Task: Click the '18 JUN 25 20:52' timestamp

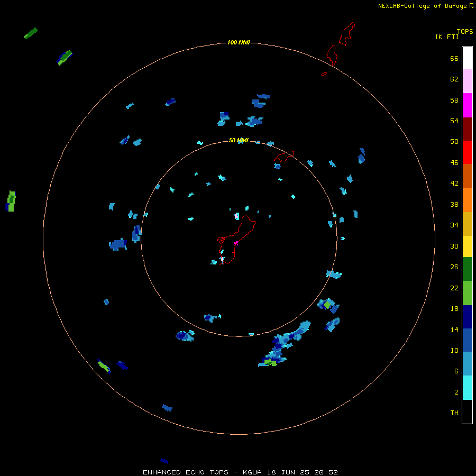Action: coord(303,472)
